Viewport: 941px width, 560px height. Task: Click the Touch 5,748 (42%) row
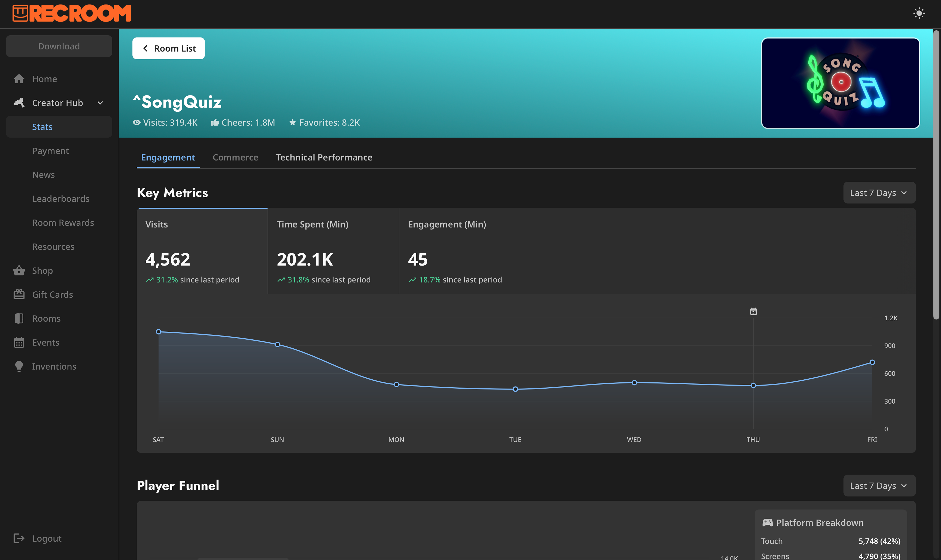click(831, 541)
